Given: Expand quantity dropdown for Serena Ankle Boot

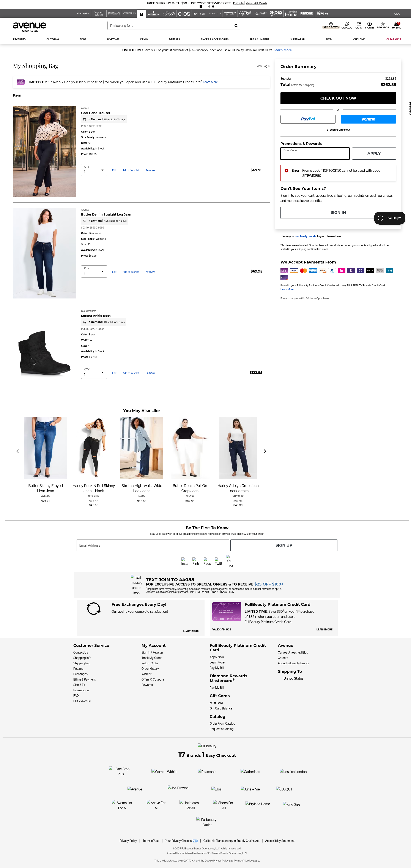Looking at the screenshot, I should point(94,373).
